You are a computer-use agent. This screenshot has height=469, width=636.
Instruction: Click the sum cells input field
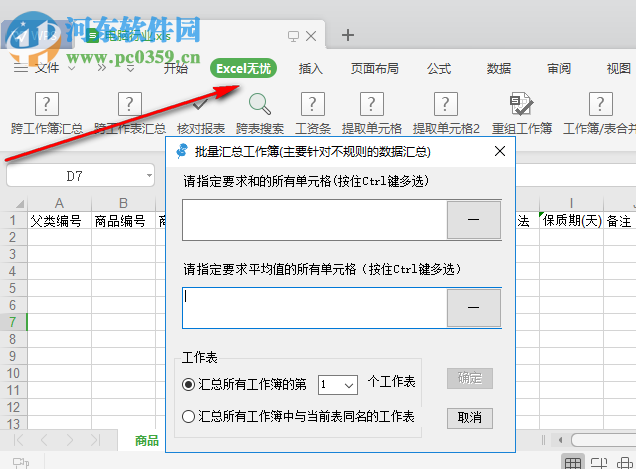click(315, 220)
